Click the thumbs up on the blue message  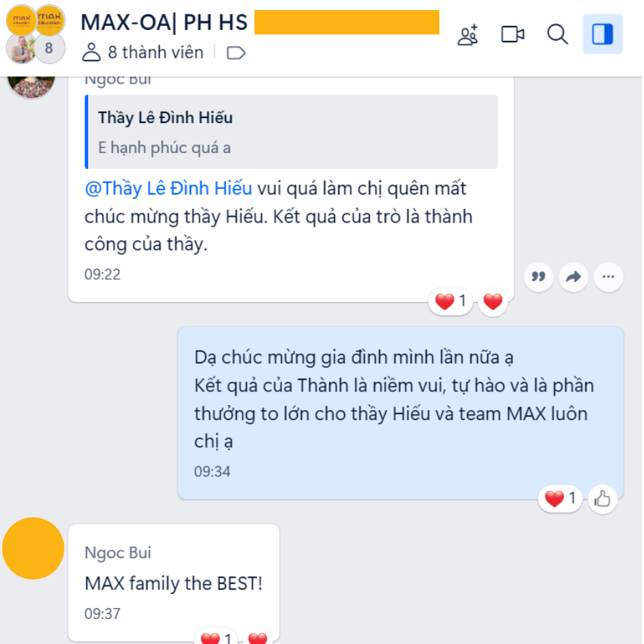pos(602,499)
